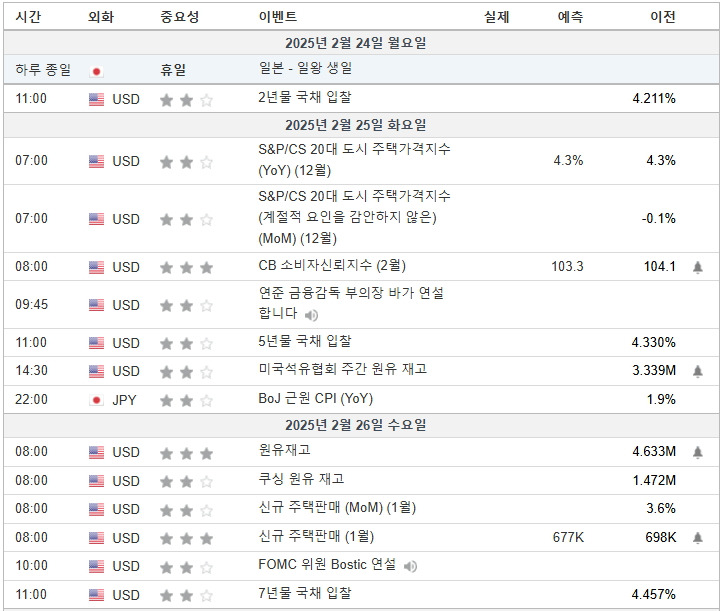Click US flag in 5년물 국채 입찰 row
The height and width of the screenshot is (611, 724).
click(x=96, y=343)
